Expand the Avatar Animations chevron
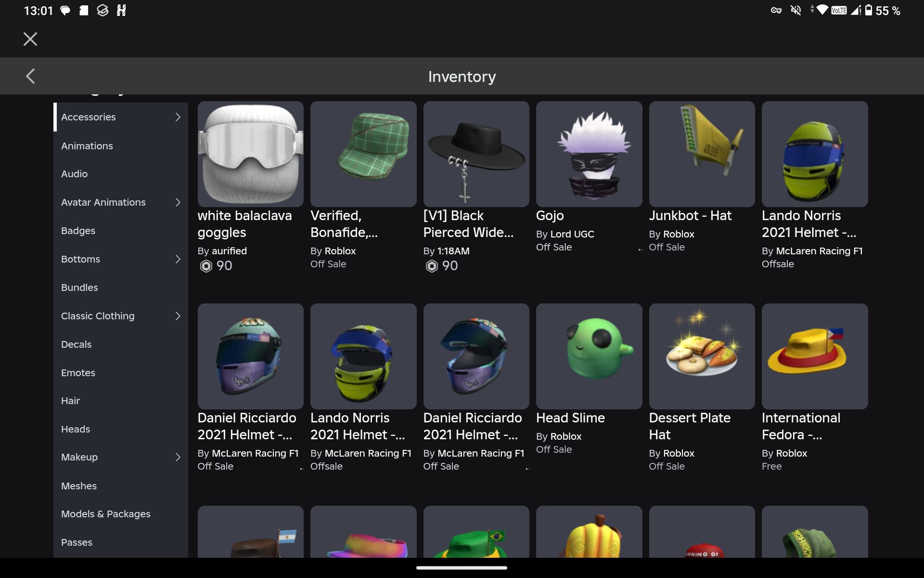924x578 pixels. click(x=178, y=202)
